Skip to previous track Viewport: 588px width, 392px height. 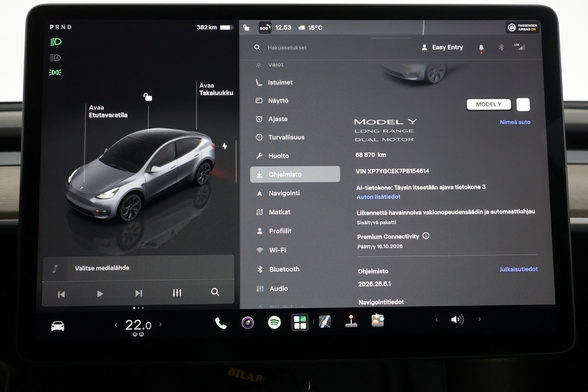click(62, 294)
